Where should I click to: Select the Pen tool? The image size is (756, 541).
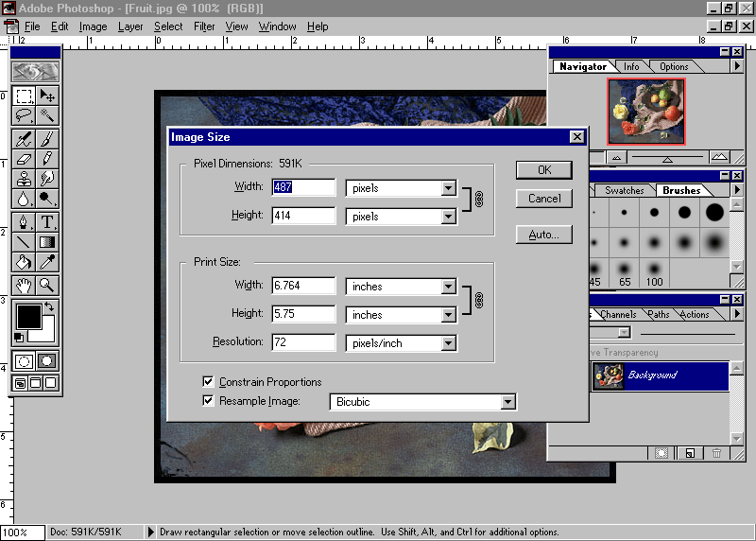pos(24,222)
